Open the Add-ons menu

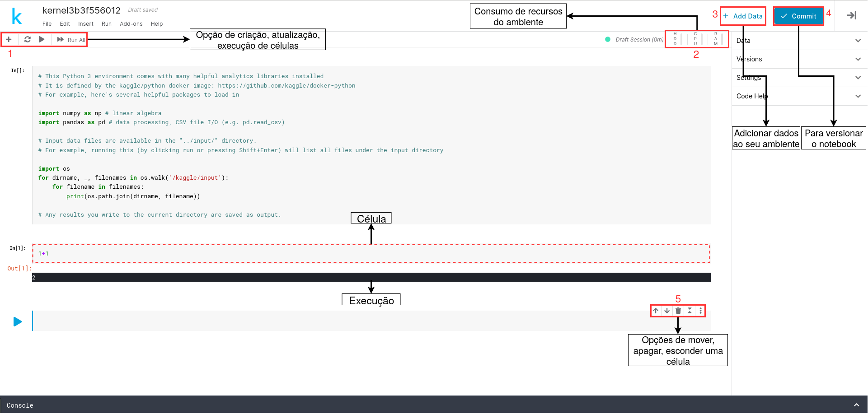pyautogui.click(x=131, y=24)
